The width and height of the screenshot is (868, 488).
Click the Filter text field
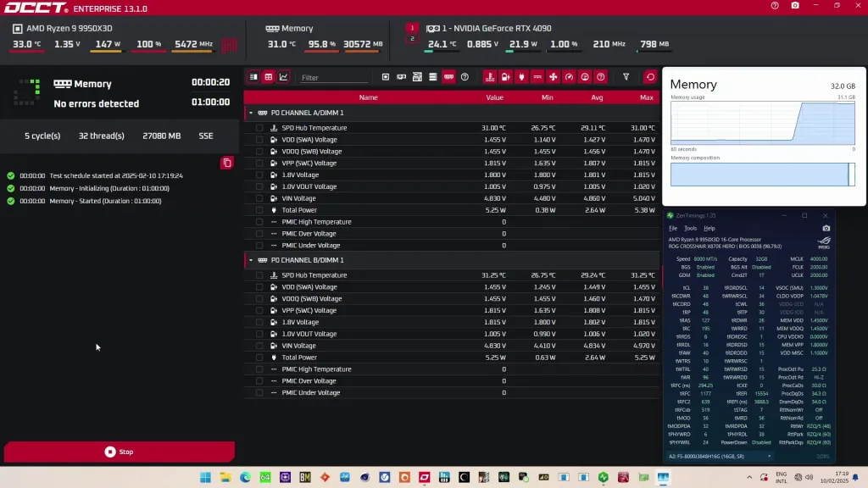(334, 77)
